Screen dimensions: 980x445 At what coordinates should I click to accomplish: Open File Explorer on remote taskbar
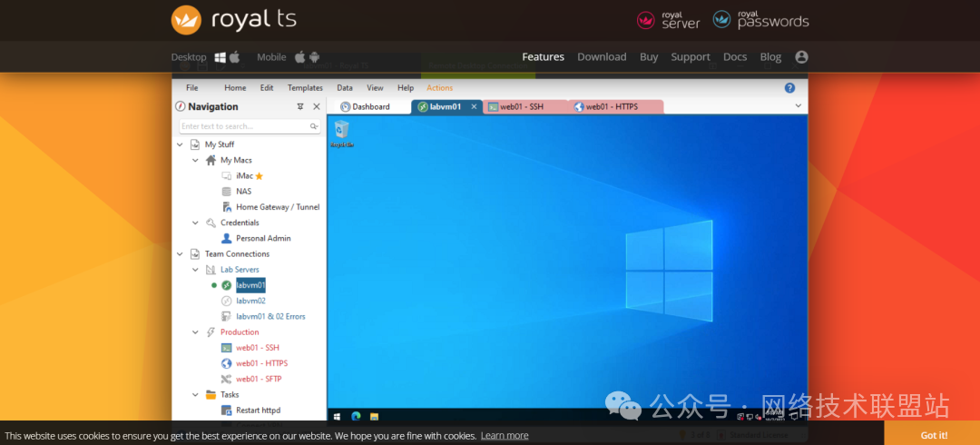(x=375, y=416)
